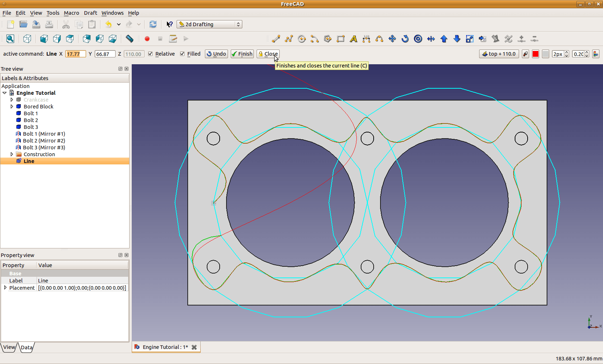Select the Draft upgrade arrow tool
This screenshot has height=364, width=603.
[x=444, y=39]
